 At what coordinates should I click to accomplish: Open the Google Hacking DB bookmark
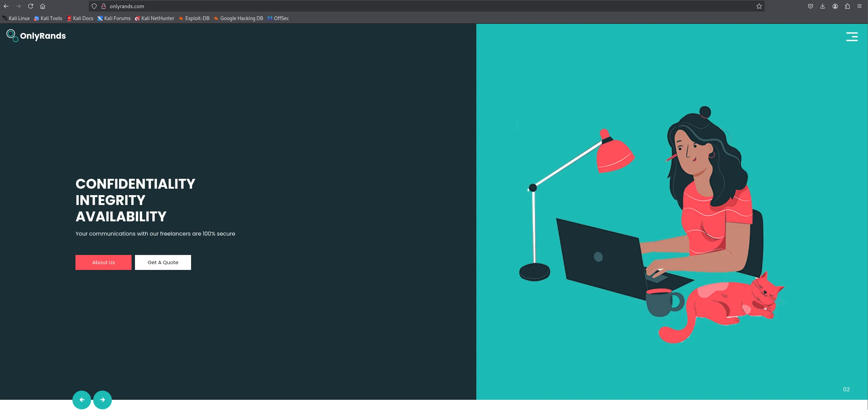(x=238, y=18)
